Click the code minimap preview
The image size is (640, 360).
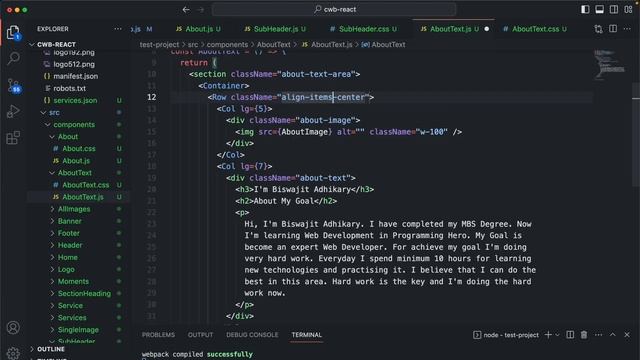[x=609, y=64]
